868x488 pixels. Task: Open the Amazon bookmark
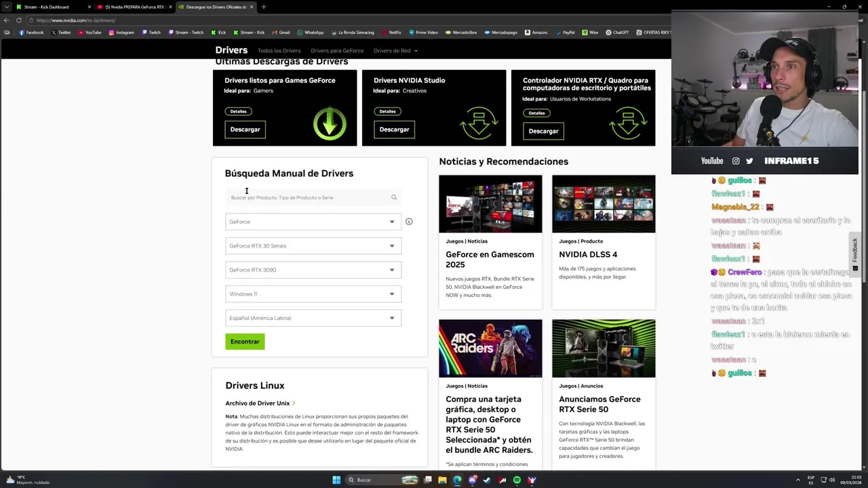tap(536, 33)
